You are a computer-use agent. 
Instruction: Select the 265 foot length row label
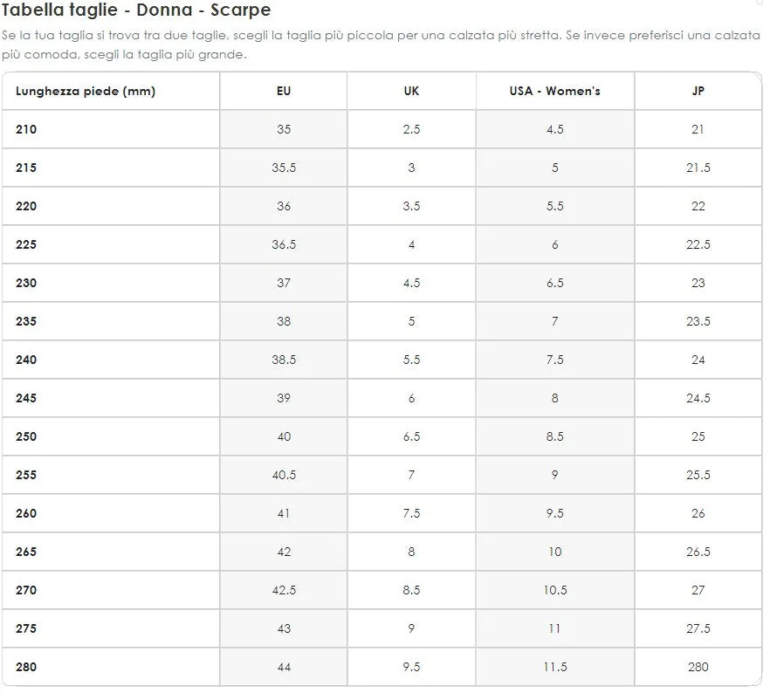point(26,552)
